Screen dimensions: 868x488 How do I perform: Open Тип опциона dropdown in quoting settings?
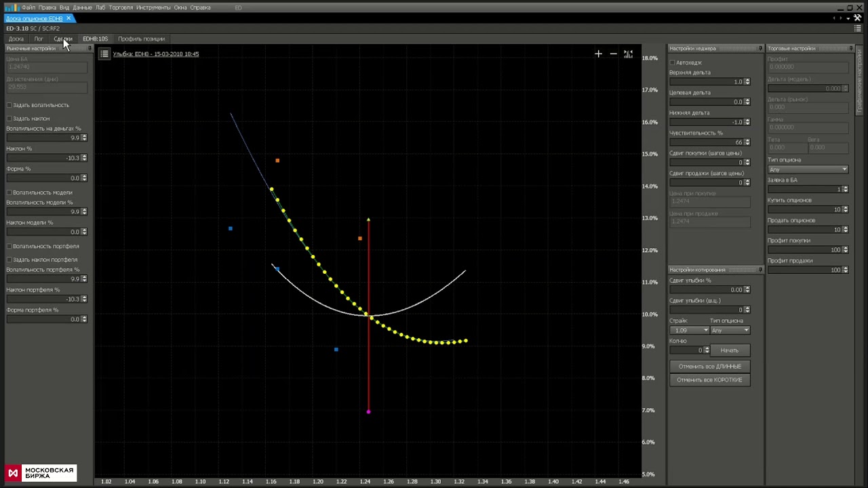point(730,330)
